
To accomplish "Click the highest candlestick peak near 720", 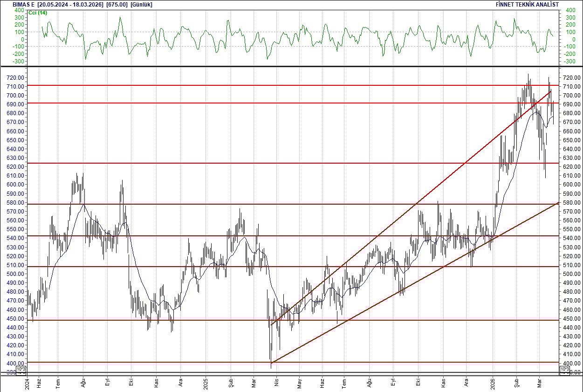I will click(x=528, y=76).
